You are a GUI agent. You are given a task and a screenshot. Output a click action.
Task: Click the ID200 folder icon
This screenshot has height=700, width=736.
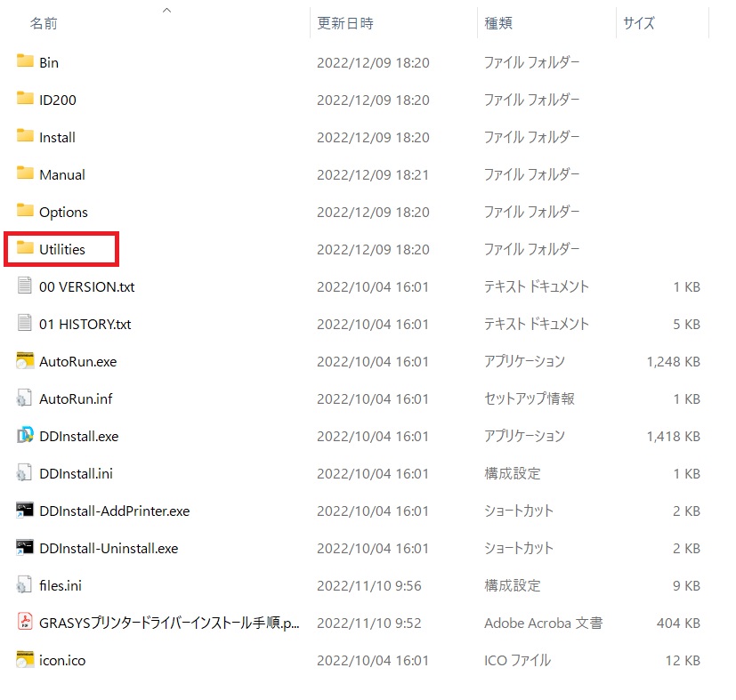(x=25, y=99)
